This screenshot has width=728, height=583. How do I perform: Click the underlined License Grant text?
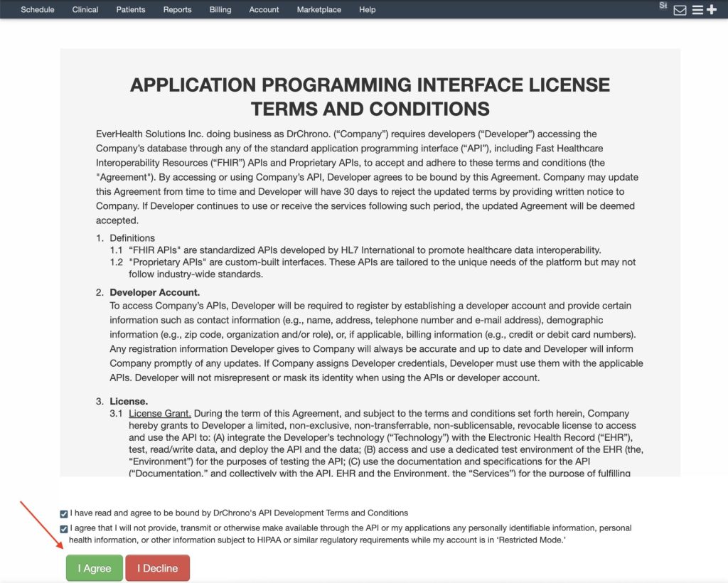pos(160,413)
